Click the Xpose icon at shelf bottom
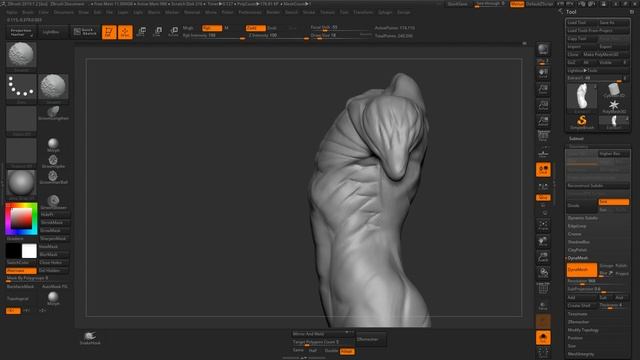The width and height of the screenshot is (640, 360). pos(543,353)
